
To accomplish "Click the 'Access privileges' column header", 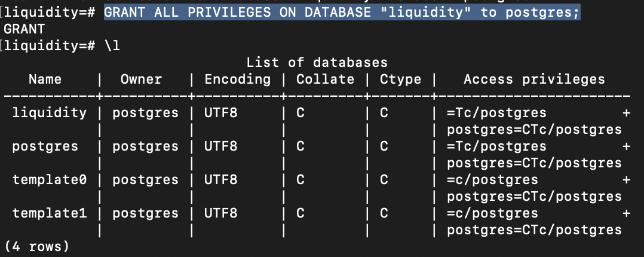I will pos(534,79).
